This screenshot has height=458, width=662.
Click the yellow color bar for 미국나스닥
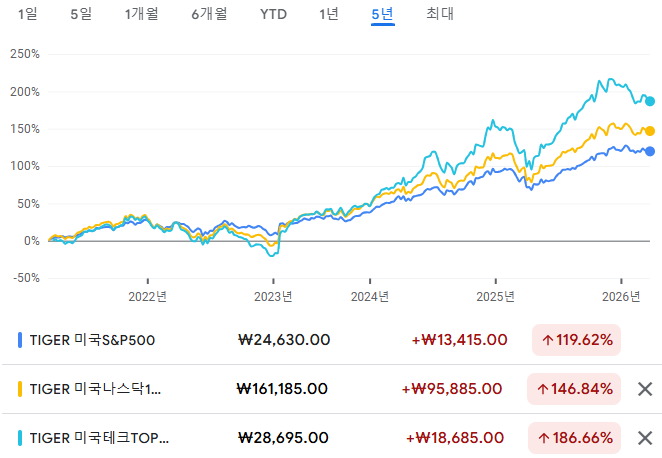click(20, 389)
